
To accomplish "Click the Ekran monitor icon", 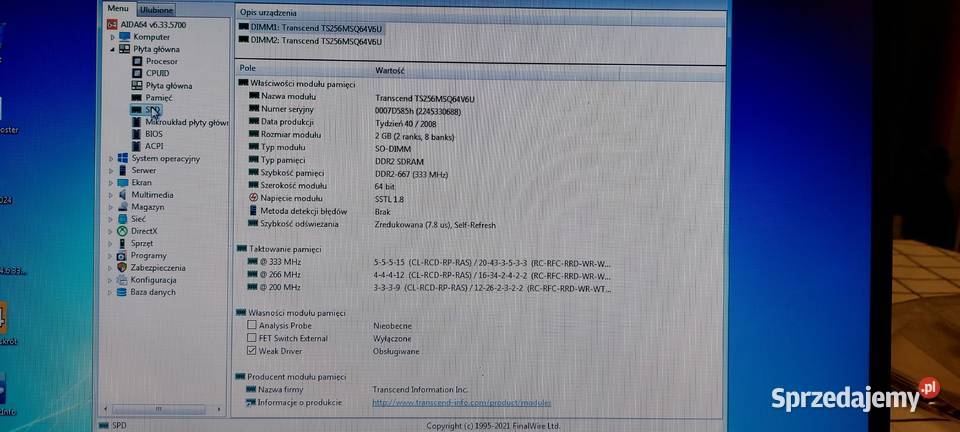I will [x=122, y=183].
